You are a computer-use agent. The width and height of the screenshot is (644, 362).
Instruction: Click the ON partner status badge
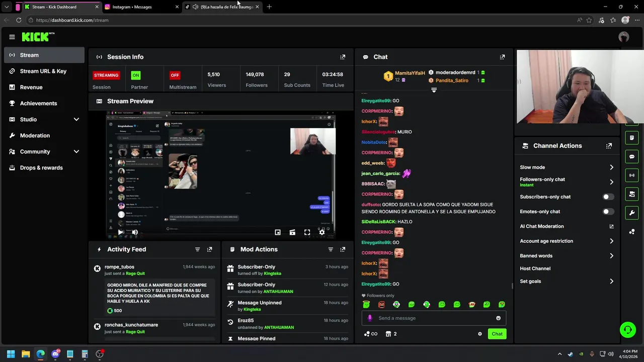pos(135,75)
